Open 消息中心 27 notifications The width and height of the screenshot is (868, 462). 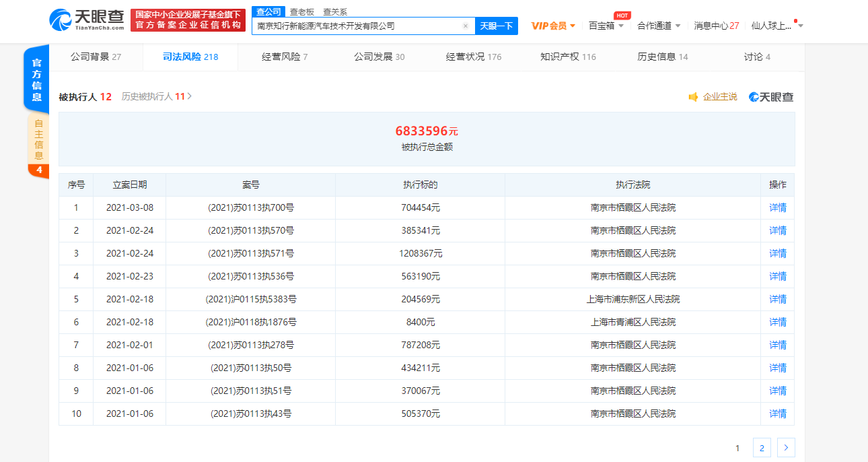(717, 26)
